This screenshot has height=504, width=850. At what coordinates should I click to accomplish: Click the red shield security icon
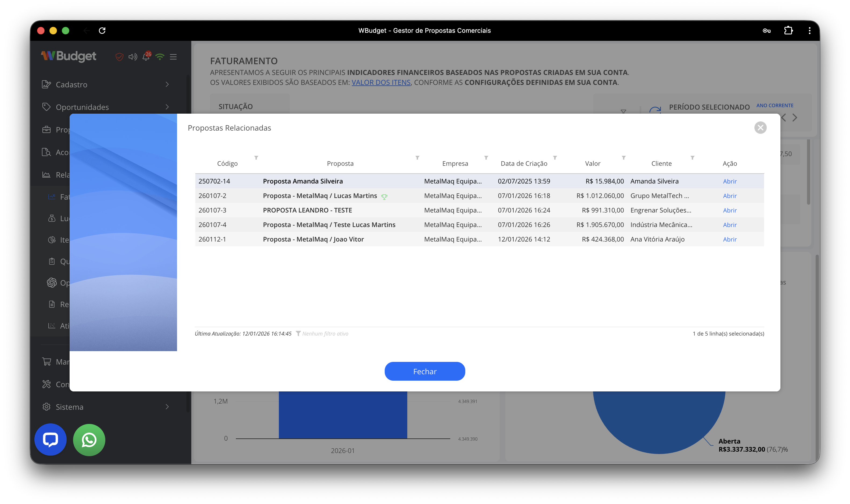(119, 57)
